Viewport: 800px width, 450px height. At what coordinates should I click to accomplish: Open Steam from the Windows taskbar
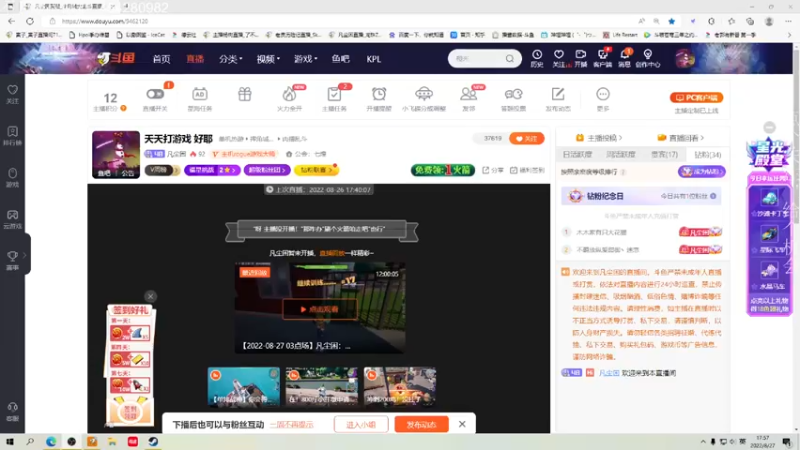click(153, 441)
